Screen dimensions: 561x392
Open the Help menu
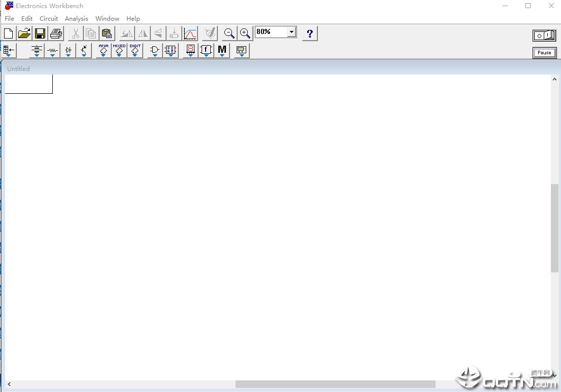pos(133,19)
